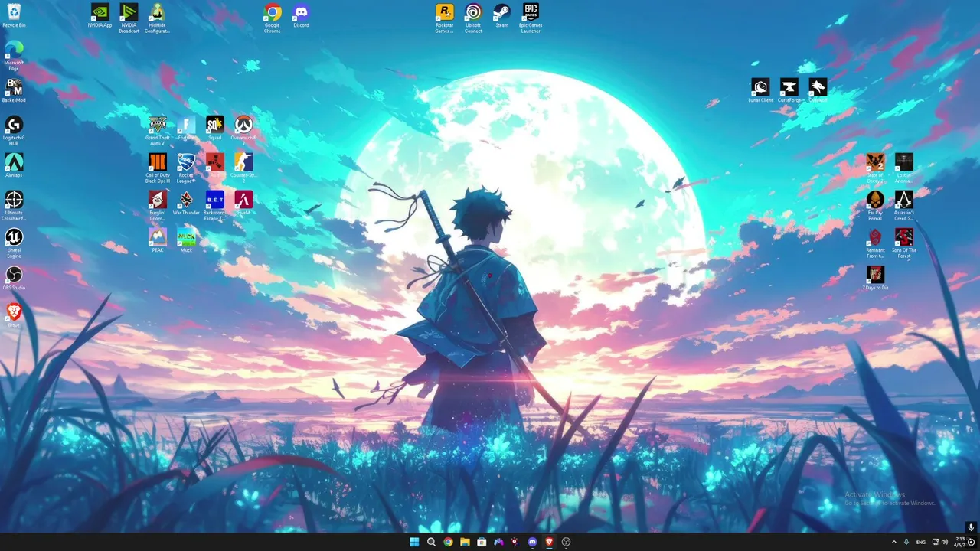Open OBS Studio from the taskbar
Viewport: 980px width, 551px height.
point(566,542)
